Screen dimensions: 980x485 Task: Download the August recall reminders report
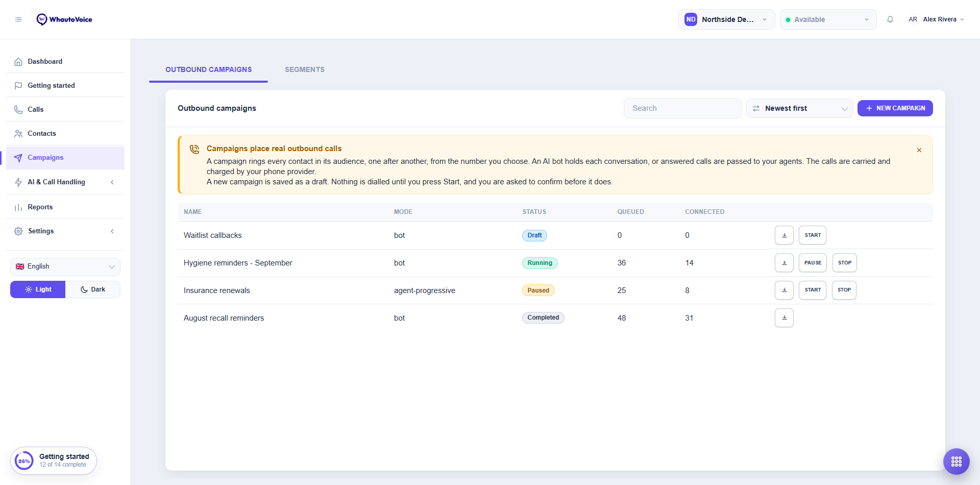coord(784,318)
